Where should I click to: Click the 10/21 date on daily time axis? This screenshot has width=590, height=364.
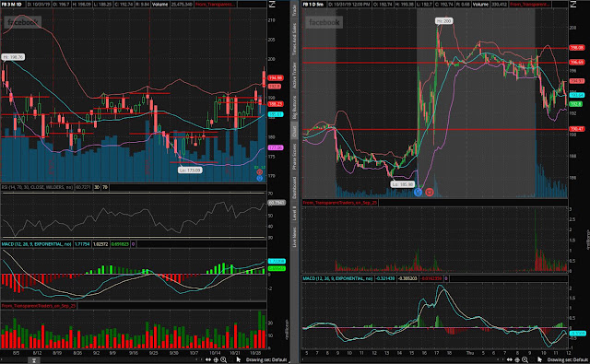pyautogui.click(x=235, y=353)
